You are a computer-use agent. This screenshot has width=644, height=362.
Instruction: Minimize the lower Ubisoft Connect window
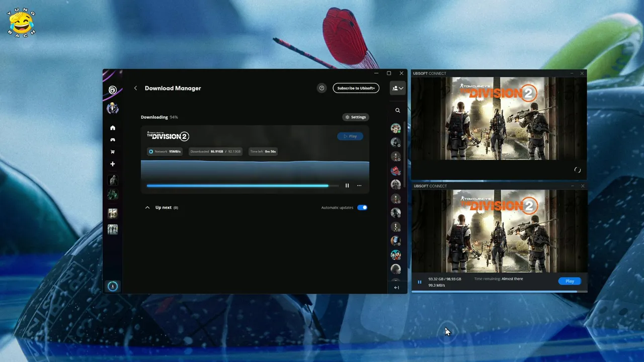point(572,186)
